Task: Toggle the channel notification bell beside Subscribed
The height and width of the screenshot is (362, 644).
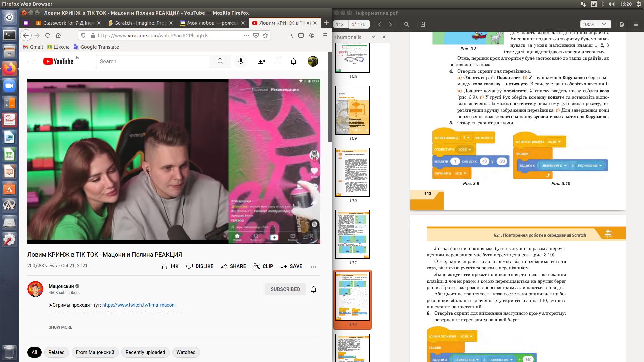Action: pyautogui.click(x=313, y=289)
